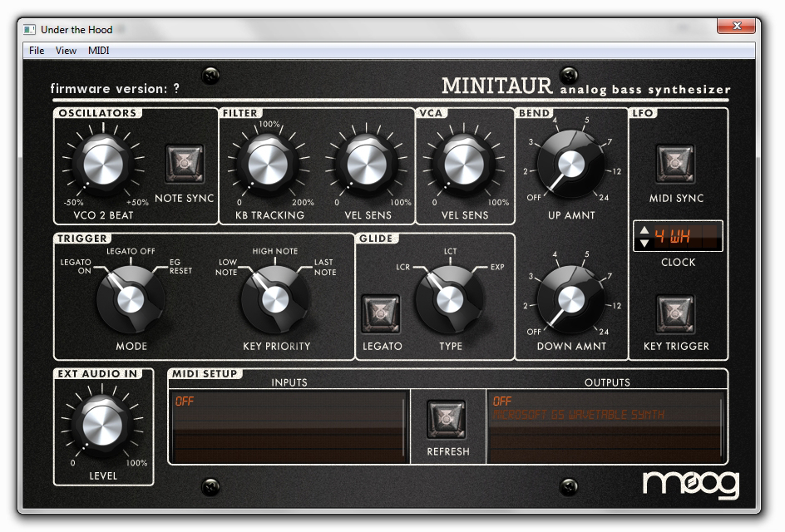The image size is (785, 532).
Task: Decrease LFO clock value with down arrow
Action: coord(644,243)
